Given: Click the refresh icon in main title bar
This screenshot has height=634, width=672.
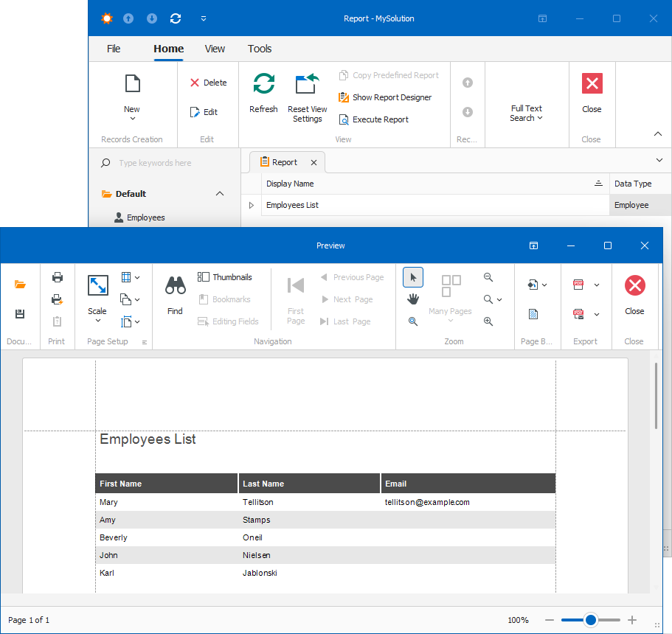Looking at the screenshot, I should pos(176,18).
